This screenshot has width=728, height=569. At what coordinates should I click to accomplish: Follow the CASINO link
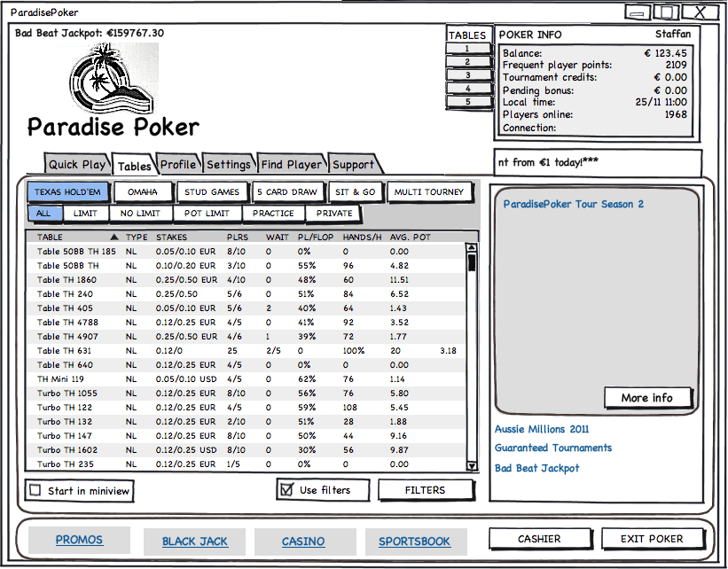pos(303,542)
